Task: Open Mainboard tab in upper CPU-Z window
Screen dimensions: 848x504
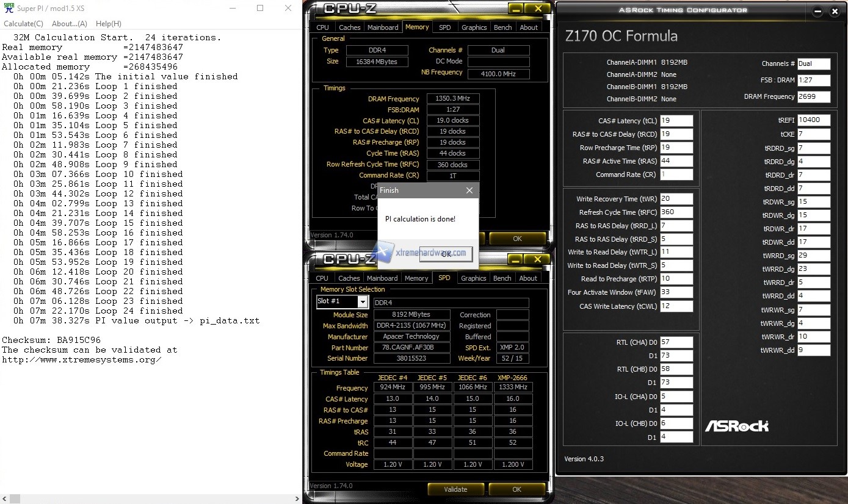Action: (x=383, y=27)
